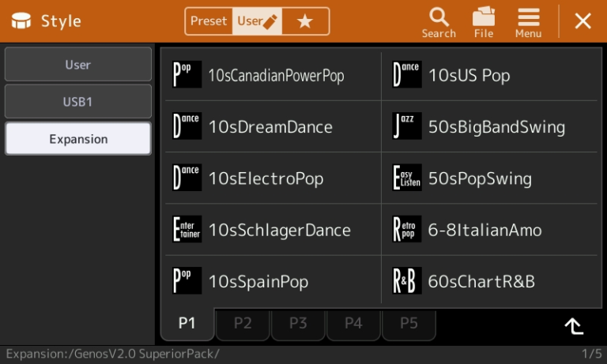Image resolution: width=607 pixels, height=364 pixels.
Task: Open the Menu hamburger icon
Action: click(x=528, y=22)
